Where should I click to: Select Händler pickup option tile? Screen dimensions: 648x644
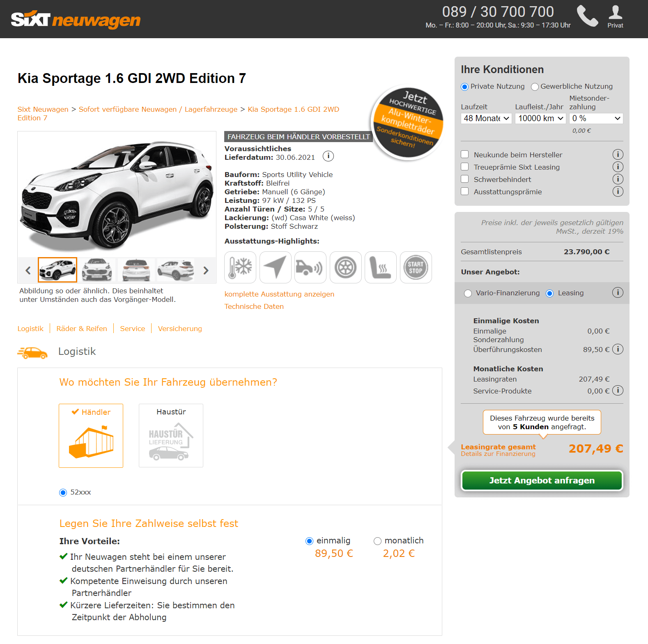(x=91, y=435)
